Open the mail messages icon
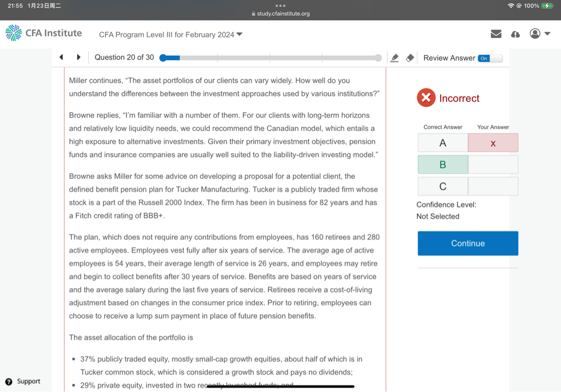The height and width of the screenshot is (392, 561). pyautogui.click(x=496, y=34)
